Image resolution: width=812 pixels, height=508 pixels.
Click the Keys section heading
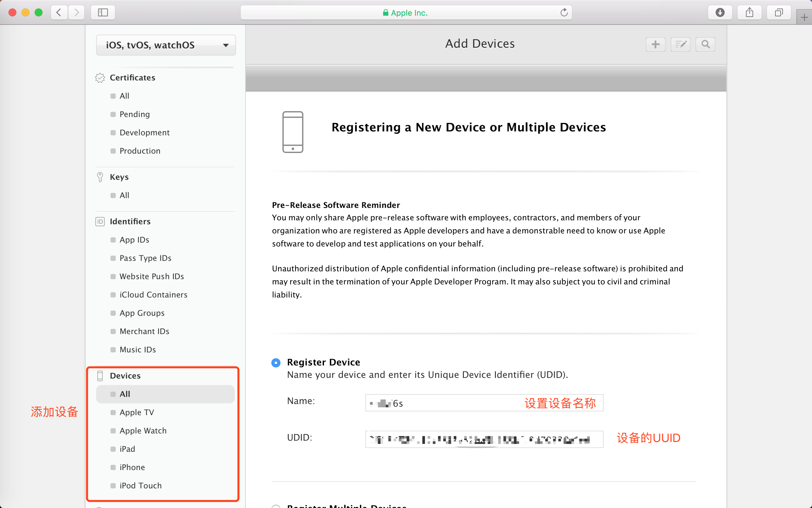pyautogui.click(x=119, y=177)
